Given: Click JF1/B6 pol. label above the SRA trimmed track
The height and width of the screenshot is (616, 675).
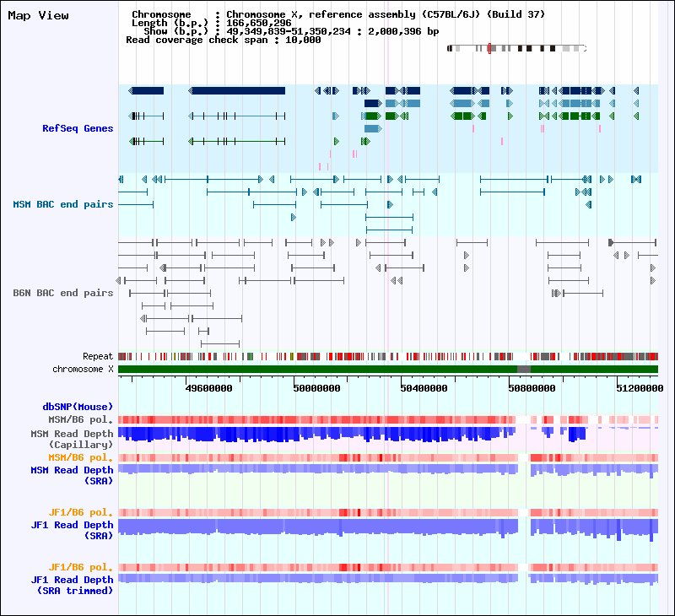Looking at the screenshot, I should tap(80, 567).
